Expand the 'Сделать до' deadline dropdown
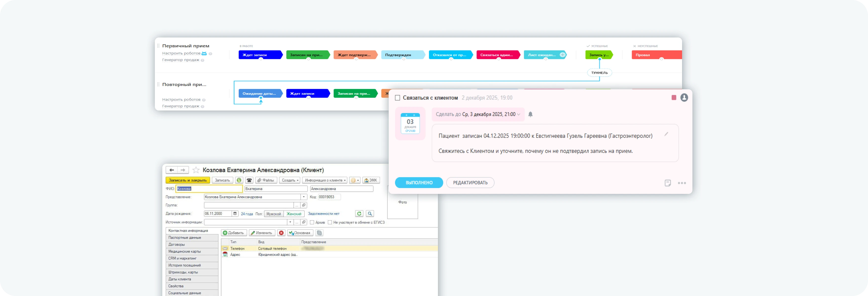This screenshot has width=868, height=296. point(478,114)
